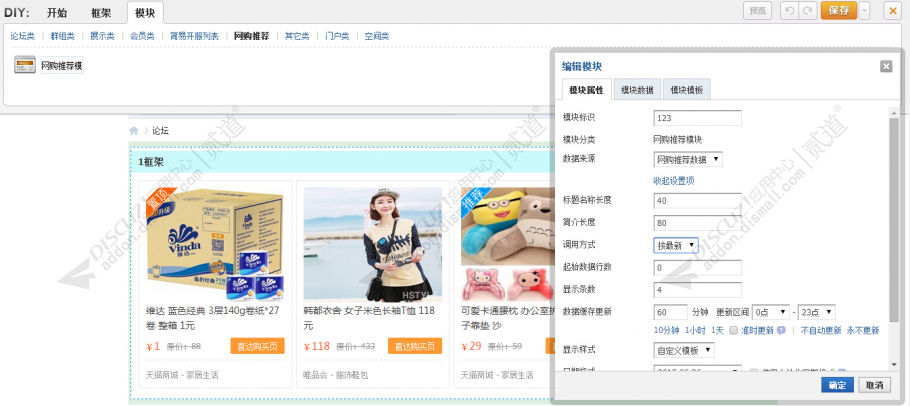This screenshot has width=910, height=406.
Task: Open the 群组类 module category
Action: 63,36
